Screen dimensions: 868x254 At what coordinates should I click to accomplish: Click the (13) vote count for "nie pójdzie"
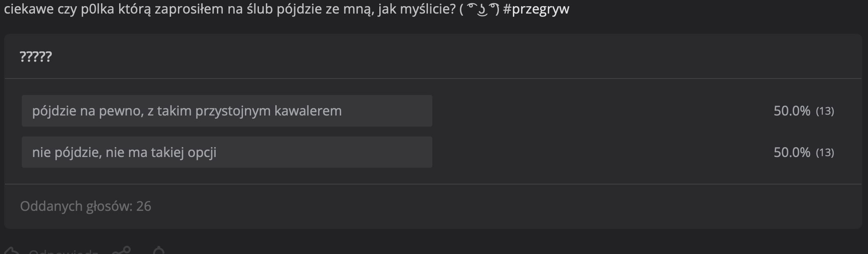824,152
